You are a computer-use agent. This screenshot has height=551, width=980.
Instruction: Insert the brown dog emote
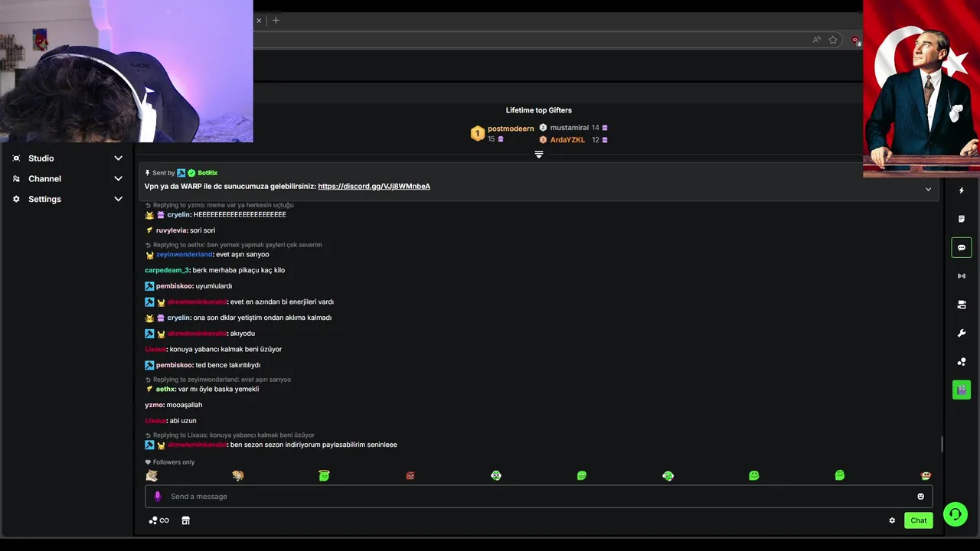click(238, 475)
